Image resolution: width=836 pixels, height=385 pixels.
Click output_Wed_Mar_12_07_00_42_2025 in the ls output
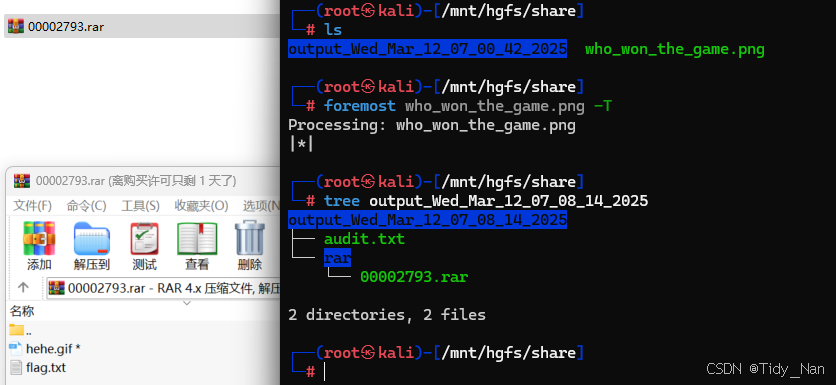click(x=427, y=49)
